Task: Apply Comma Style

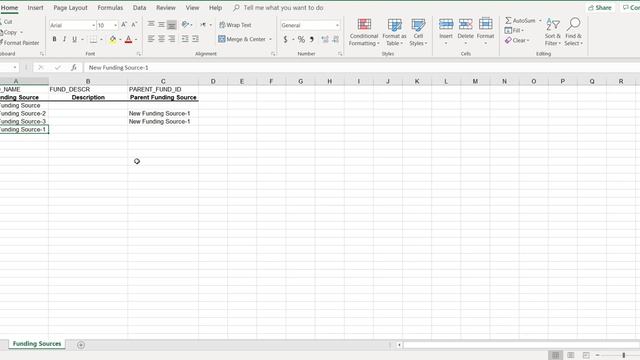Action: pyautogui.click(x=312, y=39)
